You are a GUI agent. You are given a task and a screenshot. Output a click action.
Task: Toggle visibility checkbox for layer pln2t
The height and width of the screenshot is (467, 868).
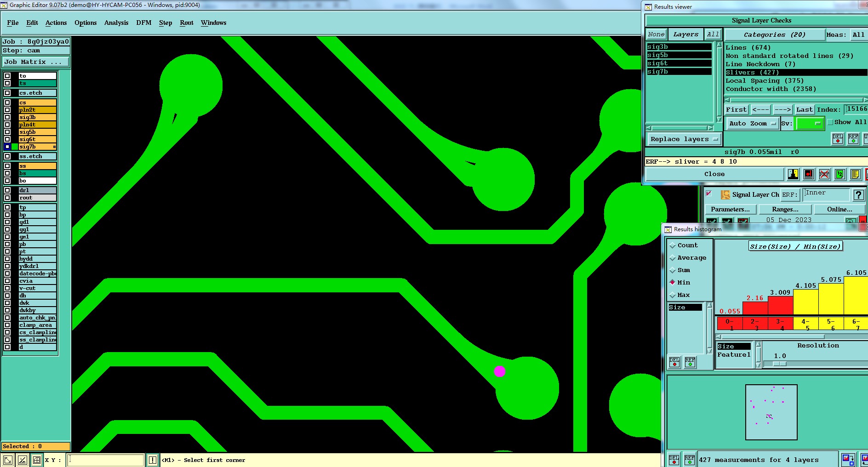click(x=7, y=110)
